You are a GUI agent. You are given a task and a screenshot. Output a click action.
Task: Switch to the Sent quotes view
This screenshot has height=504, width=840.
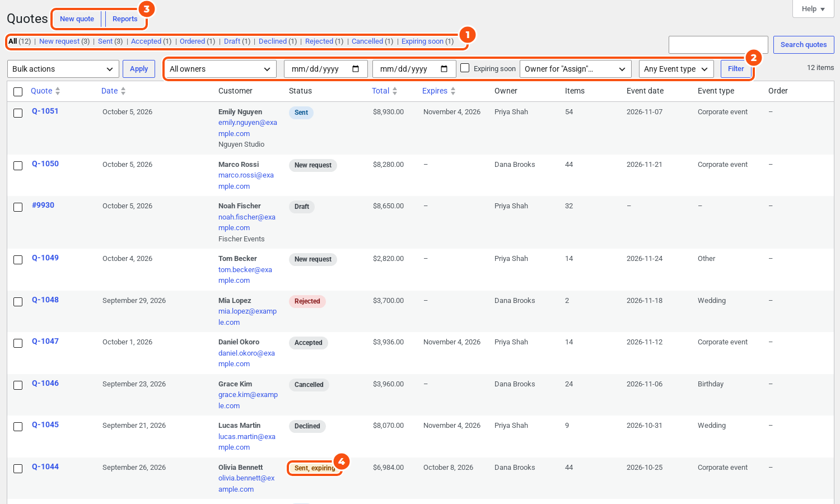point(105,41)
